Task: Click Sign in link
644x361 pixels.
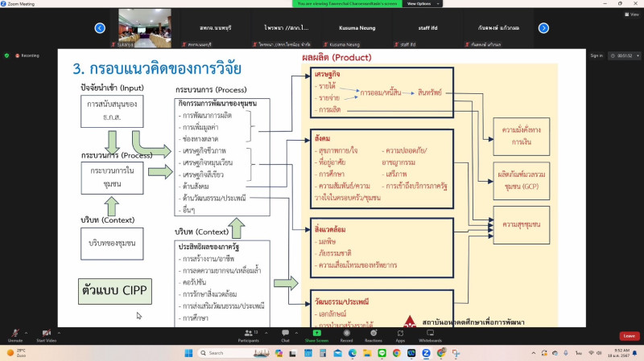Action: click(x=597, y=55)
